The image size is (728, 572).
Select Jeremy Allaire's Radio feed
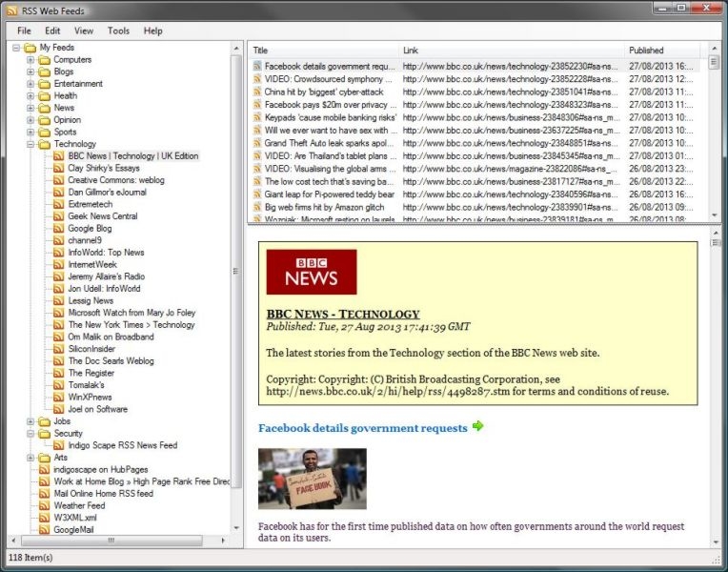tap(107, 276)
